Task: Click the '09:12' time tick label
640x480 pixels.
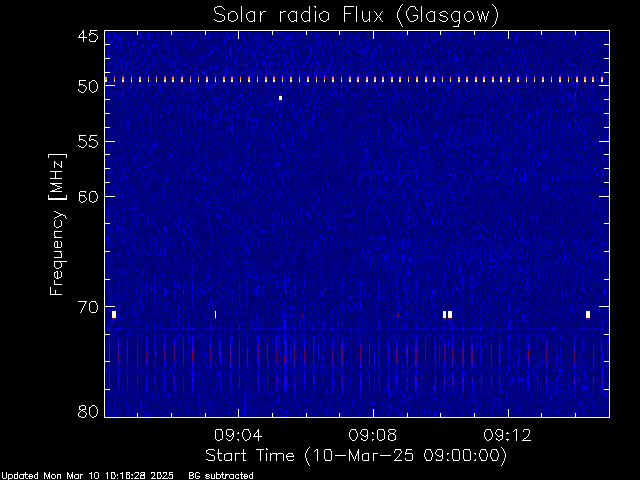Action: tap(507, 435)
